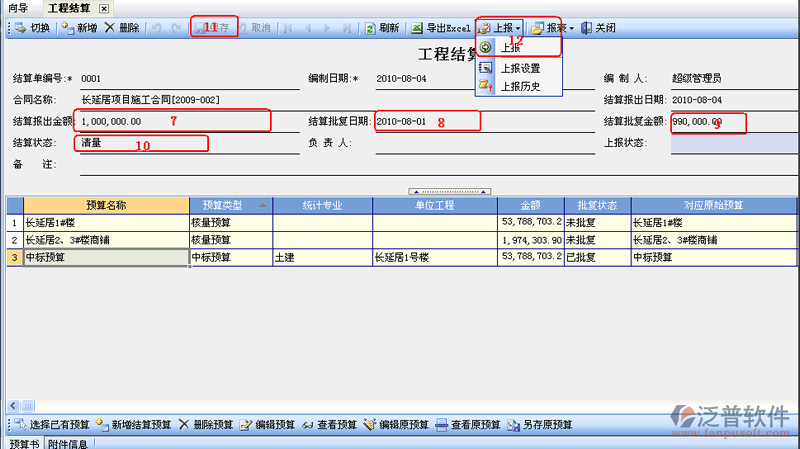800x449 pixels.
Task: Click the 删除 (delete) X icon in top toolbar
Action: 110,28
